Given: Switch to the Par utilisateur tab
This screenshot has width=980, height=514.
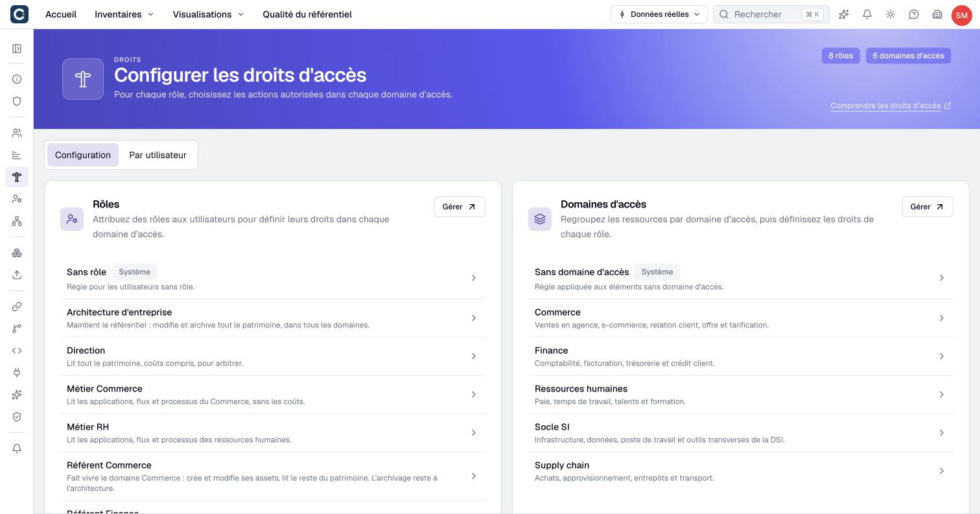Looking at the screenshot, I should click(x=157, y=155).
